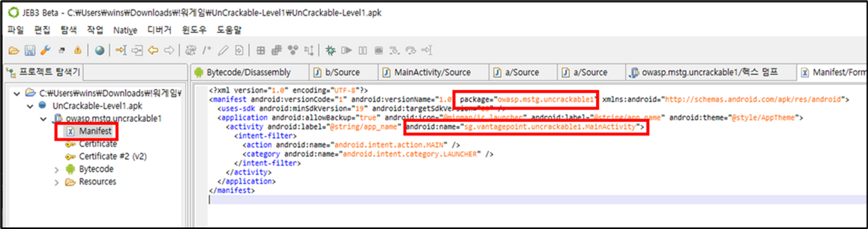Open the 윈도우 menu
Viewport: 868px width, 229px height.
(194, 30)
